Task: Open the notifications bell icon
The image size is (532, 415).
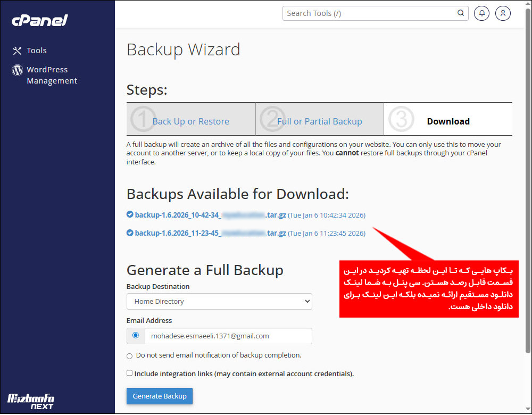Action: click(481, 13)
